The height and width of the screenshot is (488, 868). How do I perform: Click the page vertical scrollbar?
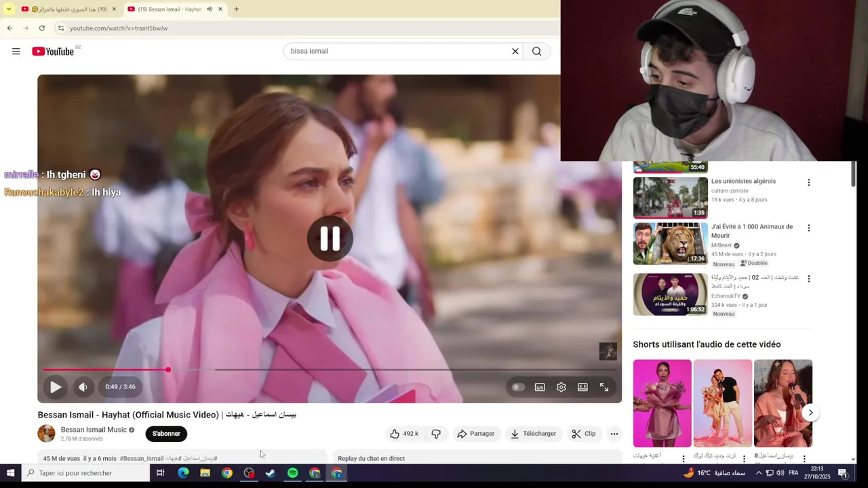853,173
